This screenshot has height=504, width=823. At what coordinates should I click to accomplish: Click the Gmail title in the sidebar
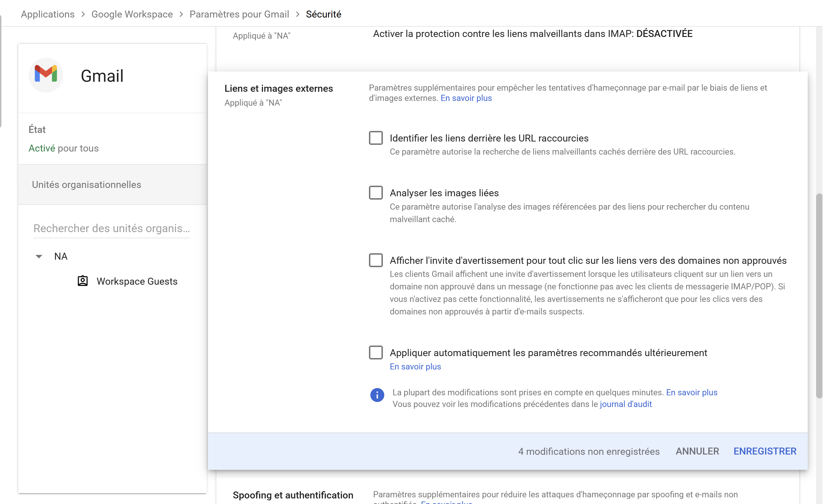point(102,76)
